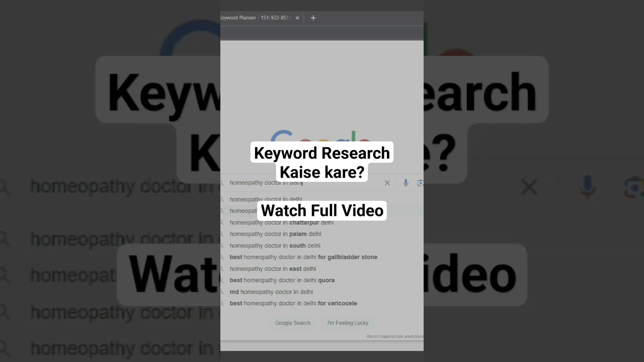Click the I'm Feeling Lucky button

click(348, 323)
